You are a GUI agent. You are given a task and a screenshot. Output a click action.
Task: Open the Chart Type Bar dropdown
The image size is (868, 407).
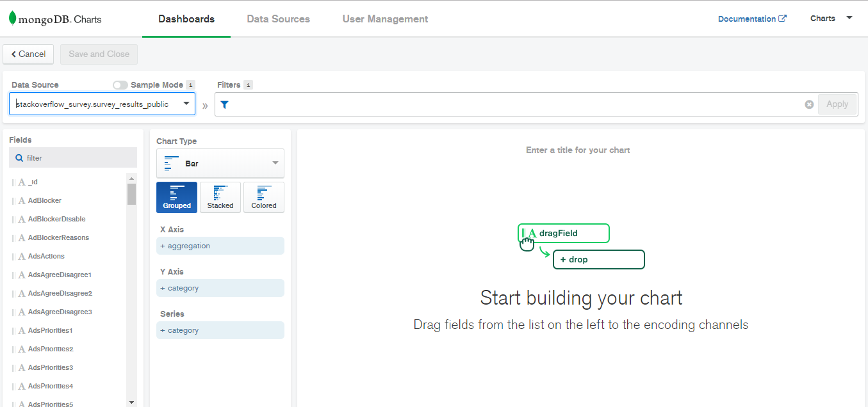point(220,163)
